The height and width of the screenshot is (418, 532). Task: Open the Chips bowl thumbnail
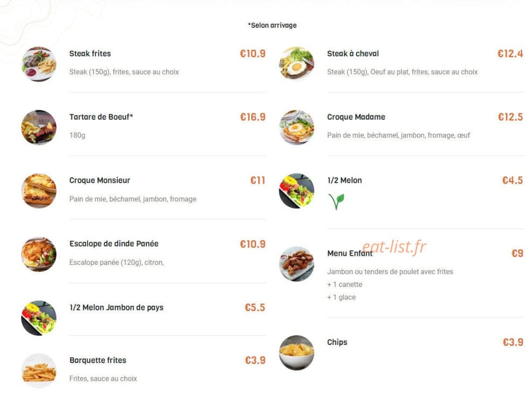point(296,352)
